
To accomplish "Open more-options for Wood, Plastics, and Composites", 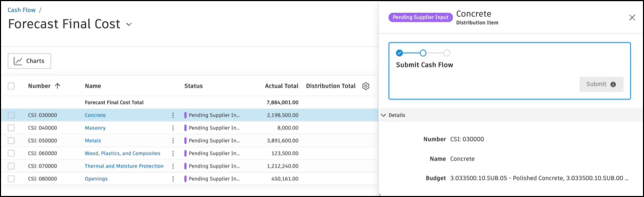I will click(x=173, y=153).
